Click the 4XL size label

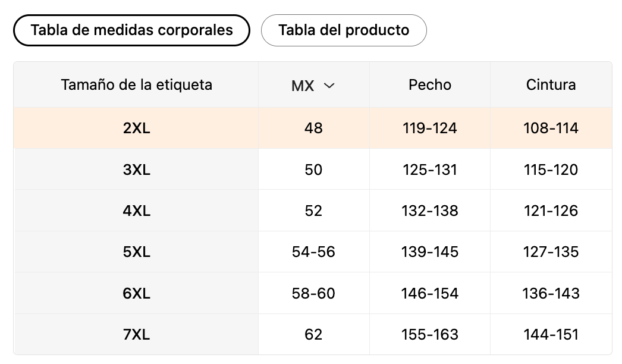[136, 211]
